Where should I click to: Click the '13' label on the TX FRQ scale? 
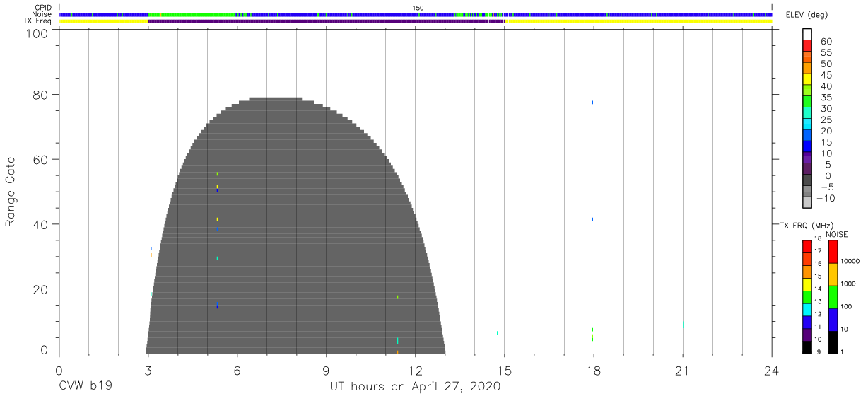(817, 302)
